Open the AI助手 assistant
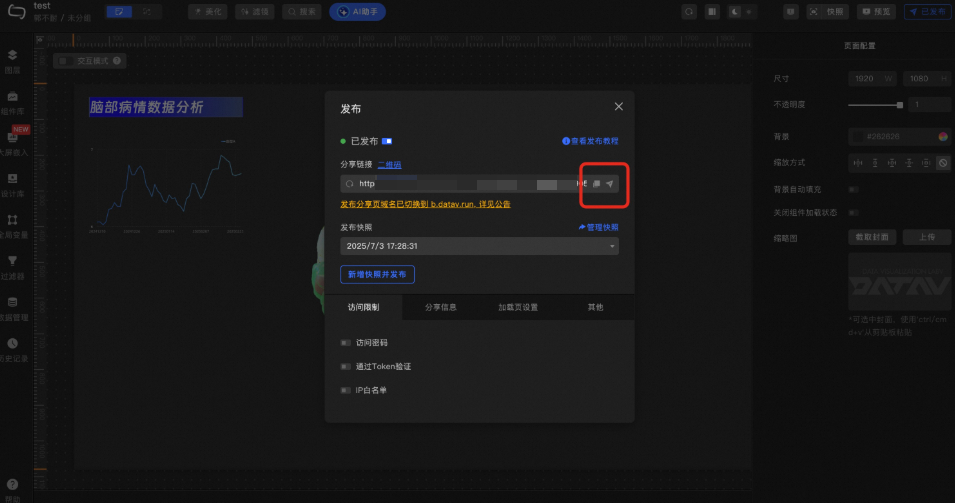The width and height of the screenshot is (955, 503). coord(358,12)
